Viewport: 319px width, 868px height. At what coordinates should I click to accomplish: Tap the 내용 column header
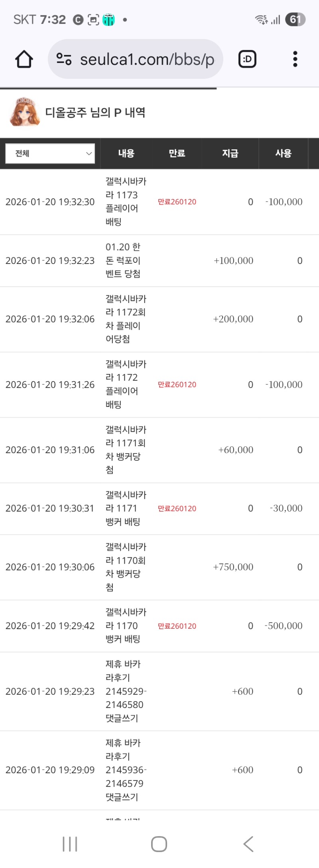126,154
